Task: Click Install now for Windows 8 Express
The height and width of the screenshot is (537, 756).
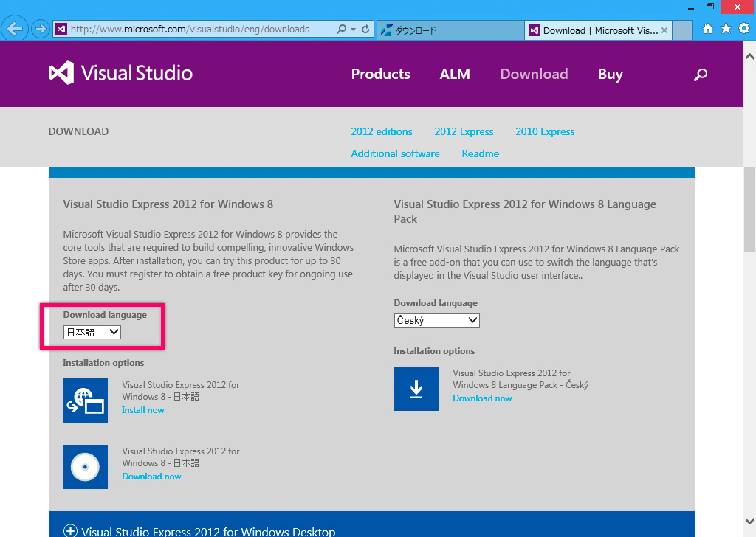Action: [142, 410]
